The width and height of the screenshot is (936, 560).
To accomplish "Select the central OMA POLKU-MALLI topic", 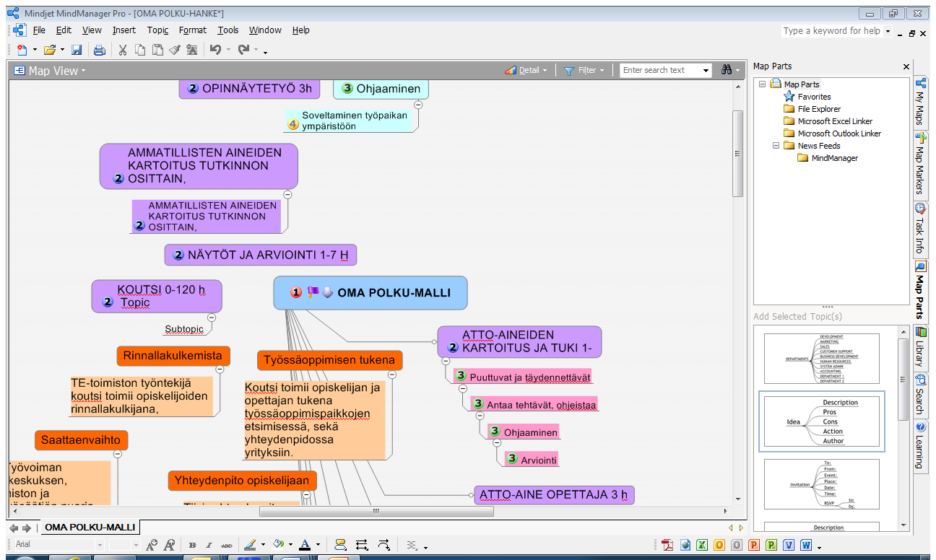I will point(370,293).
